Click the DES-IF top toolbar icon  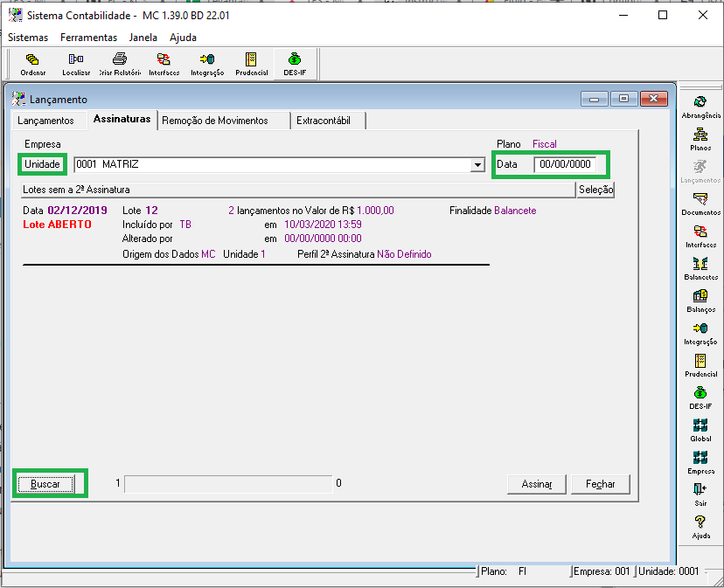tap(295, 64)
